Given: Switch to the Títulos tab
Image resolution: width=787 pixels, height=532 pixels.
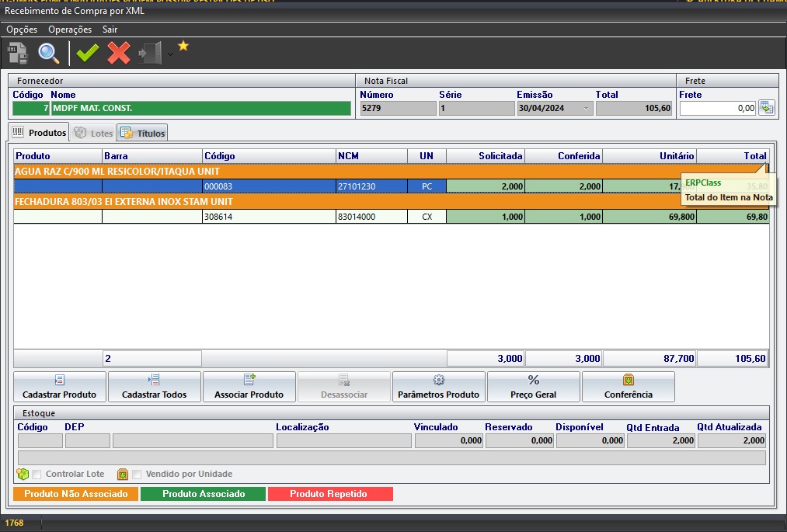Looking at the screenshot, I should click(x=142, y=133).
